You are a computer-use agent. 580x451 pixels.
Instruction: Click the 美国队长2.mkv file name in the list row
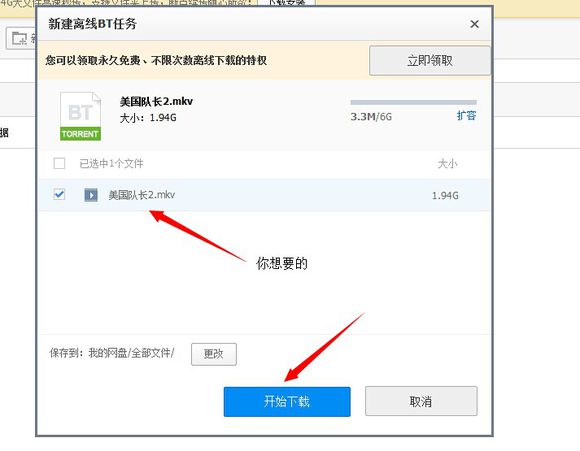pos(142,195)
